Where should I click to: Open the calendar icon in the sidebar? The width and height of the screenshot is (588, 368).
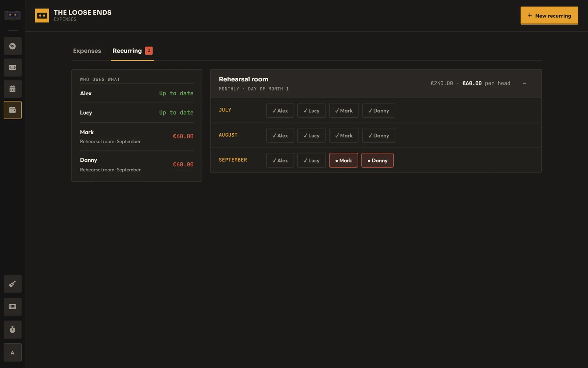[x=12, y=89]
